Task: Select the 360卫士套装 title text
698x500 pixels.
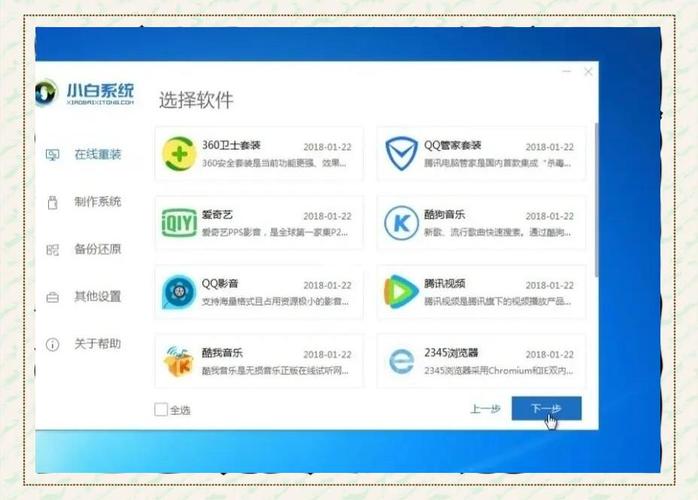Action: (231, 145)
